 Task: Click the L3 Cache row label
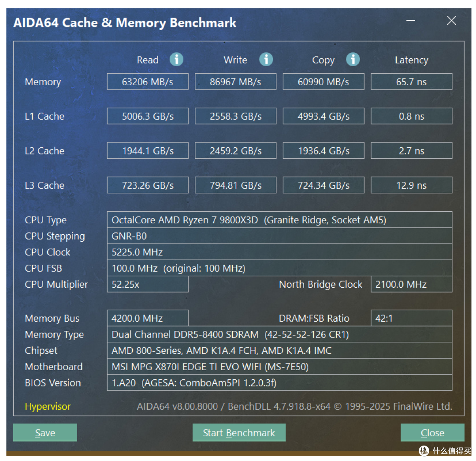(45, 185)
